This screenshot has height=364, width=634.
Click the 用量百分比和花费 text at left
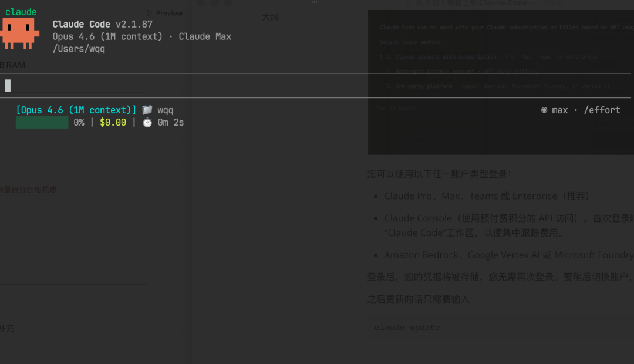(28, 190)
